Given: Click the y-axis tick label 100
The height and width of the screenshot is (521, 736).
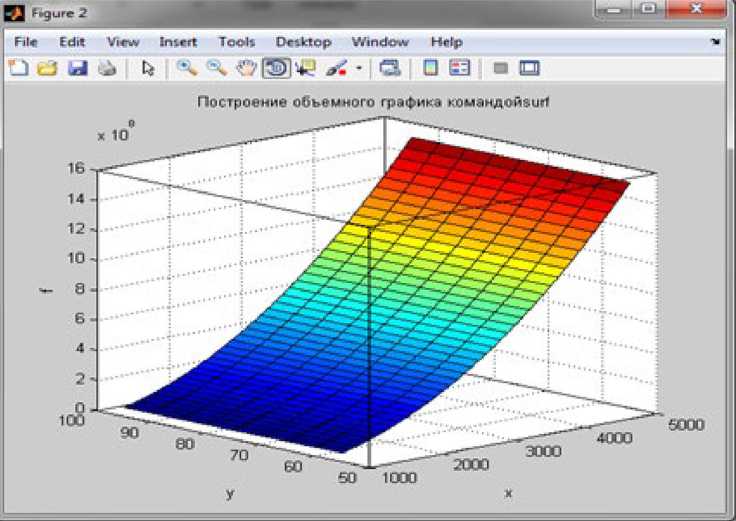Looking at the screenshot, I should click(71, 420).
